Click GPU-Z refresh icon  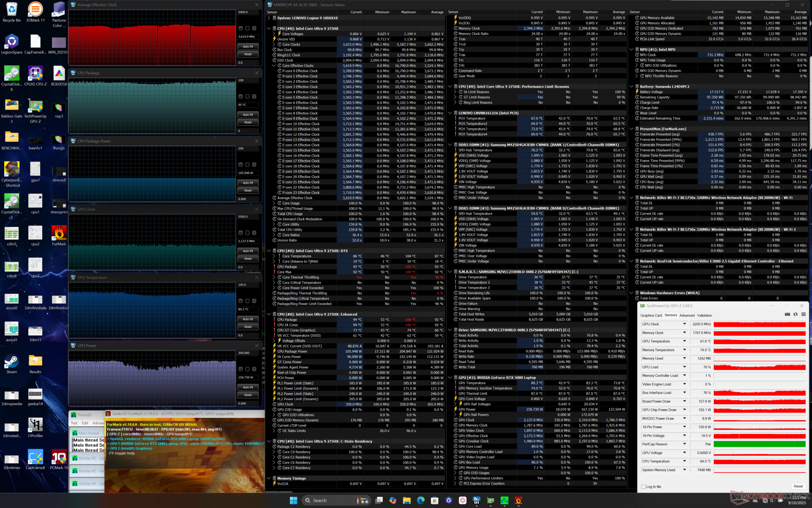(x=795, y=315)
